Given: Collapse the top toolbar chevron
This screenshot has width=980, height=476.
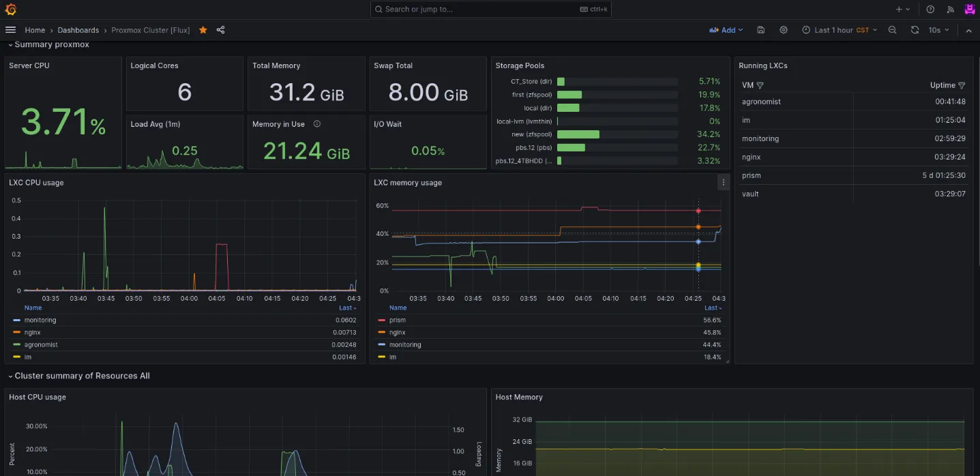Looking at the screenshot, I should pyautogui.click(x=969, y=30).
